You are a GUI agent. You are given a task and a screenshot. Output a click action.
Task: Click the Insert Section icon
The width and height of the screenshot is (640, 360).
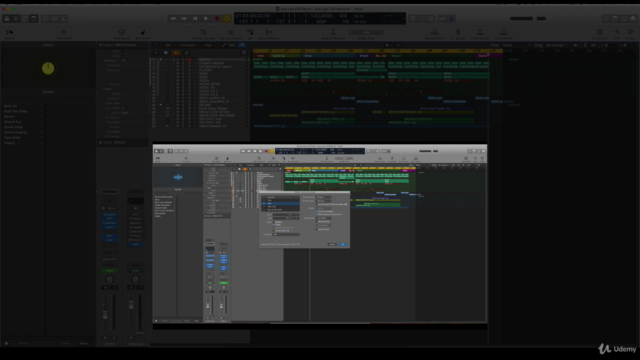click(480, 33)
